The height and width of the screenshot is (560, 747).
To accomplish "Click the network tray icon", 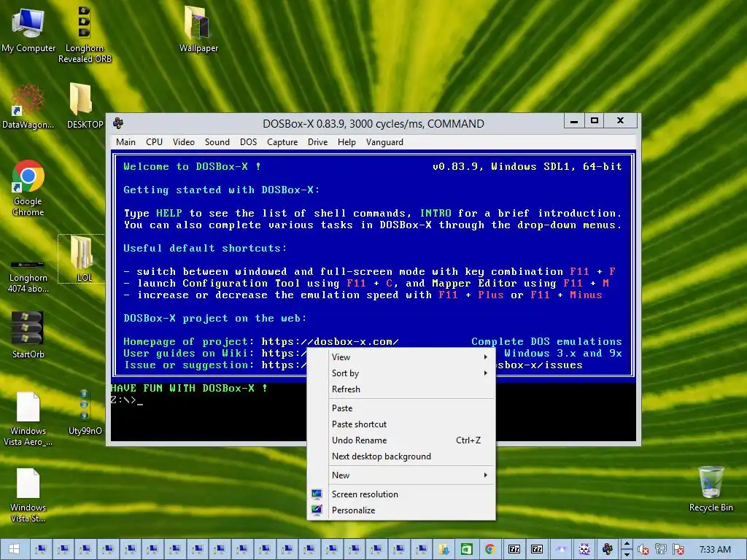I will coord(661,550).
